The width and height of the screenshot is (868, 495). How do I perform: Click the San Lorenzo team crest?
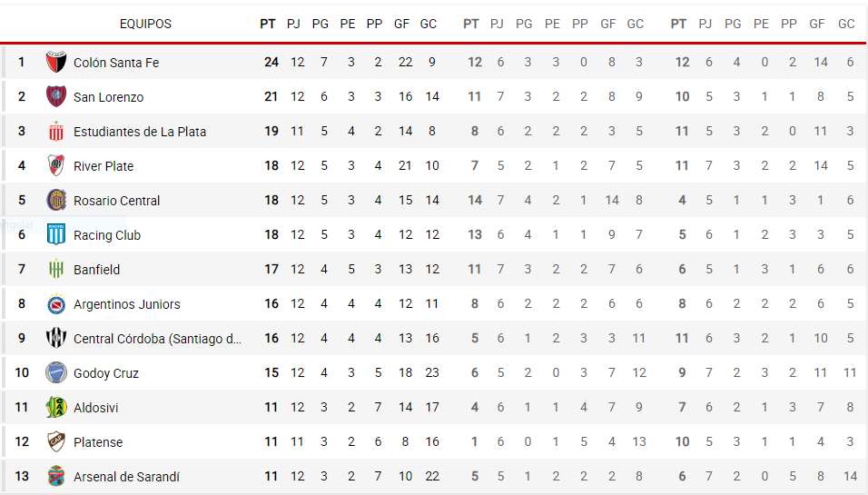(x=56, y=96)
